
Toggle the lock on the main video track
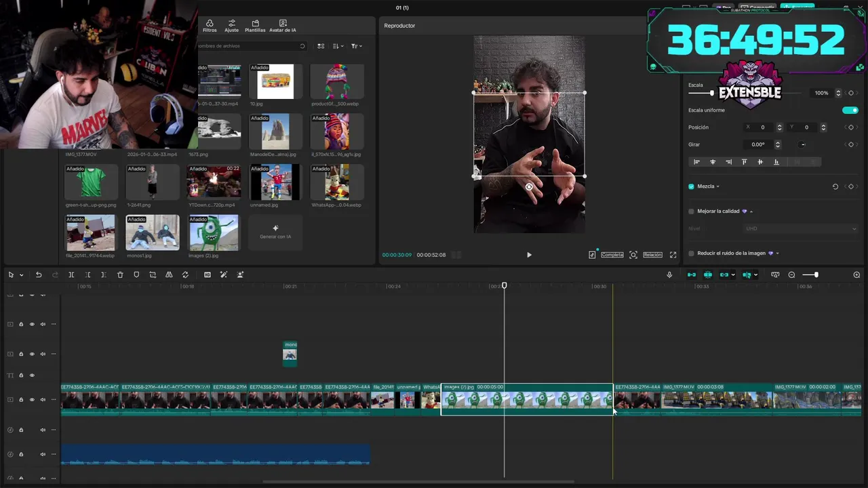21,400
